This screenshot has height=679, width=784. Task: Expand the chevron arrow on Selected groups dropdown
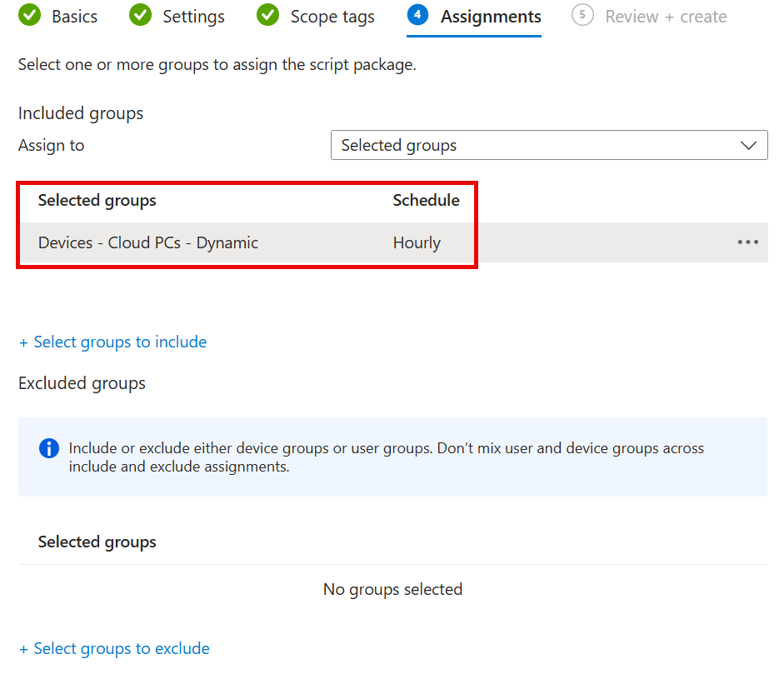[x=748, y=145]
